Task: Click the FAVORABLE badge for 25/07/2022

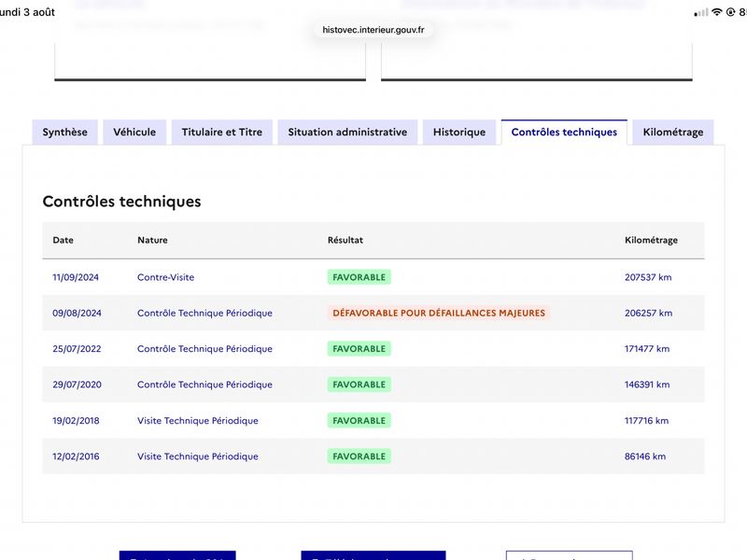Action: (359, 348)
